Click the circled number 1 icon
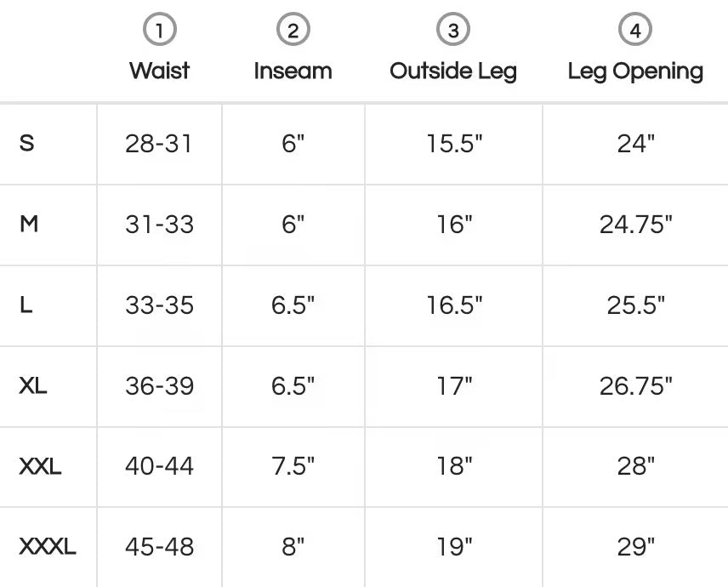 coord(160,31)
